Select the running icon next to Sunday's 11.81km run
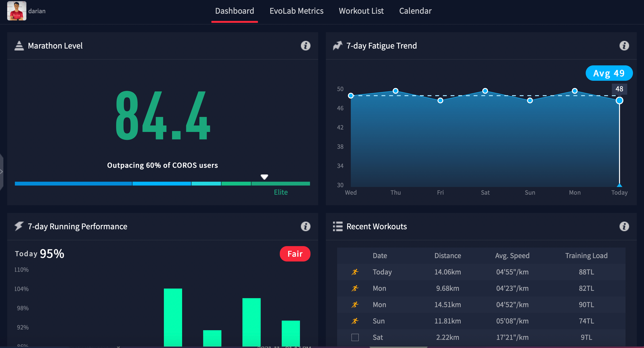 pyautogui.click(x=356, y=321)
